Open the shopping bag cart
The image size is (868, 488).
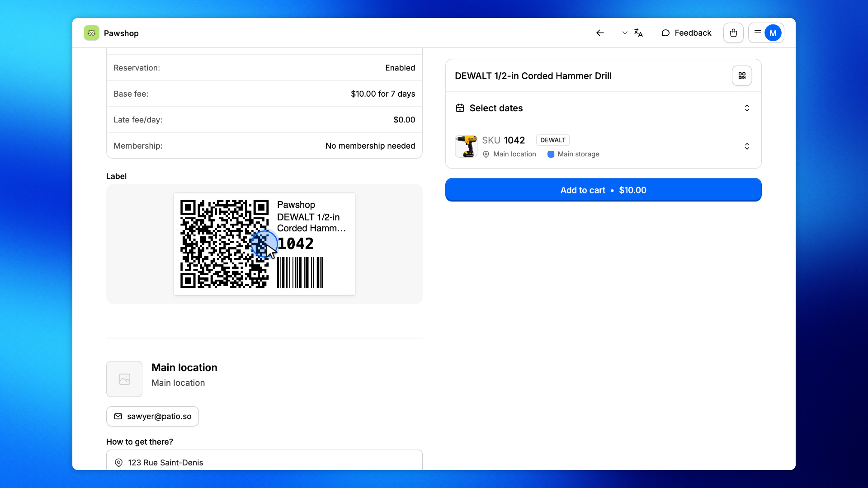[x=733, y=33]
